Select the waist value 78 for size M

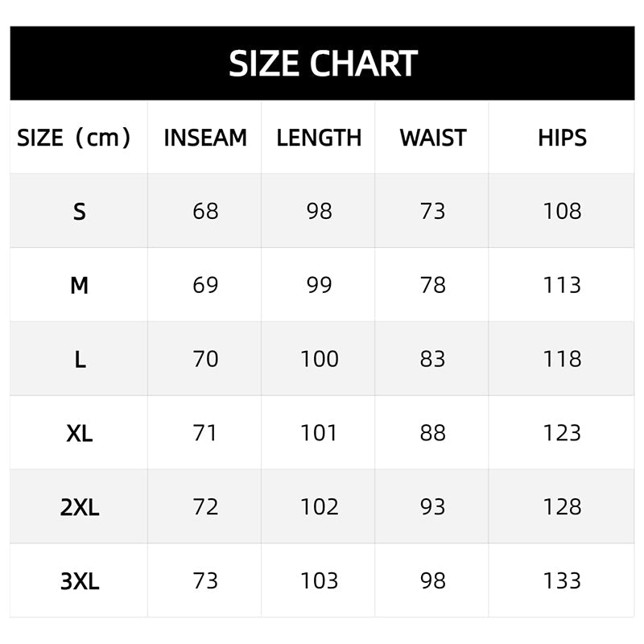[432, 285]
